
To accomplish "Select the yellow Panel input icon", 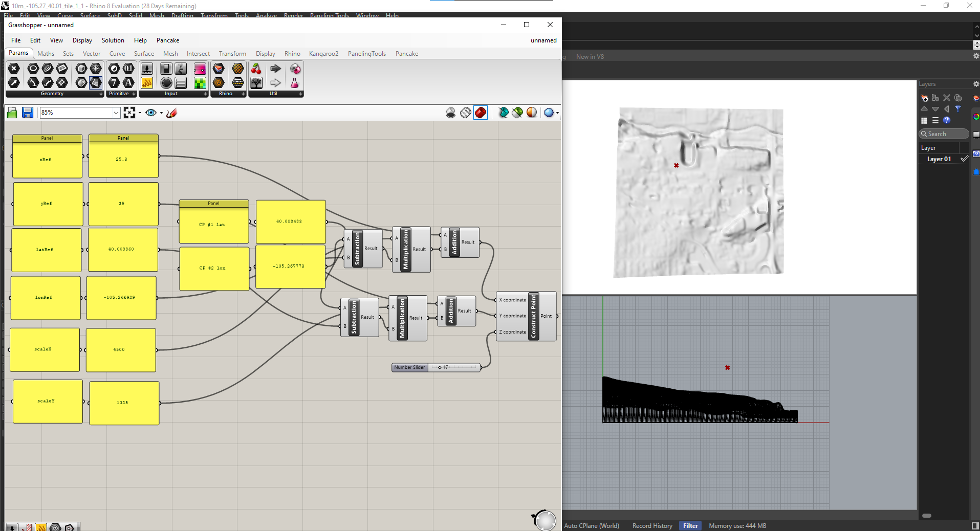I will coord(147,82).
